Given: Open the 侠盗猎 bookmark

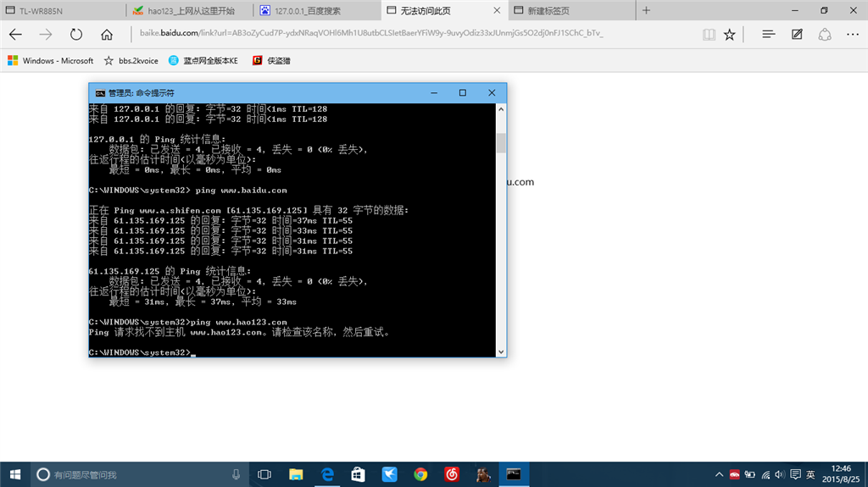Looking at the screenshot, I should [271, 60].
